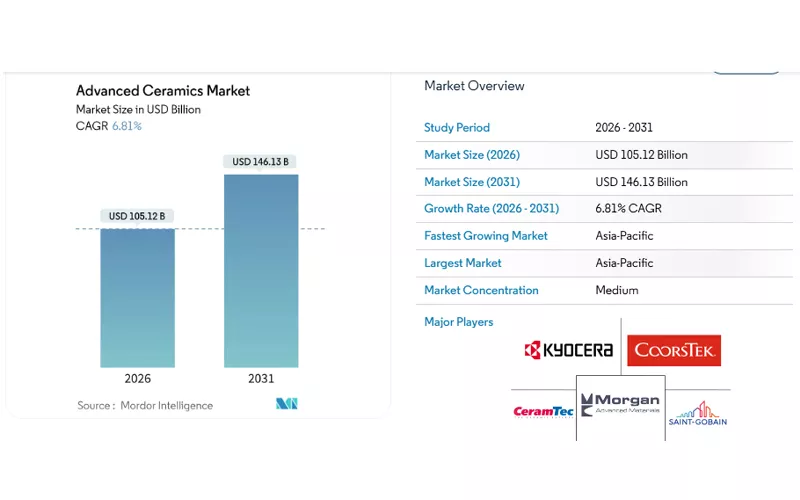Click the Largest Market row label

click(x=463, y=263)
